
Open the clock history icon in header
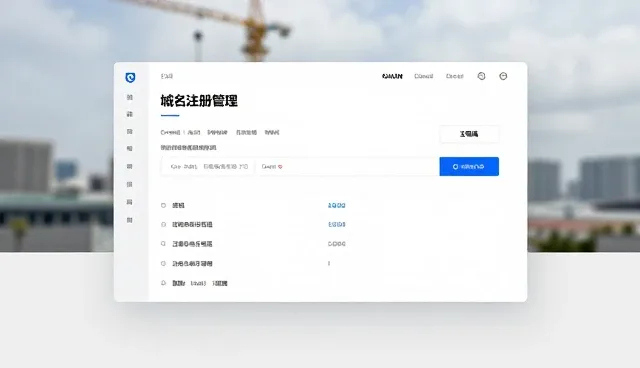click(482, 76)
